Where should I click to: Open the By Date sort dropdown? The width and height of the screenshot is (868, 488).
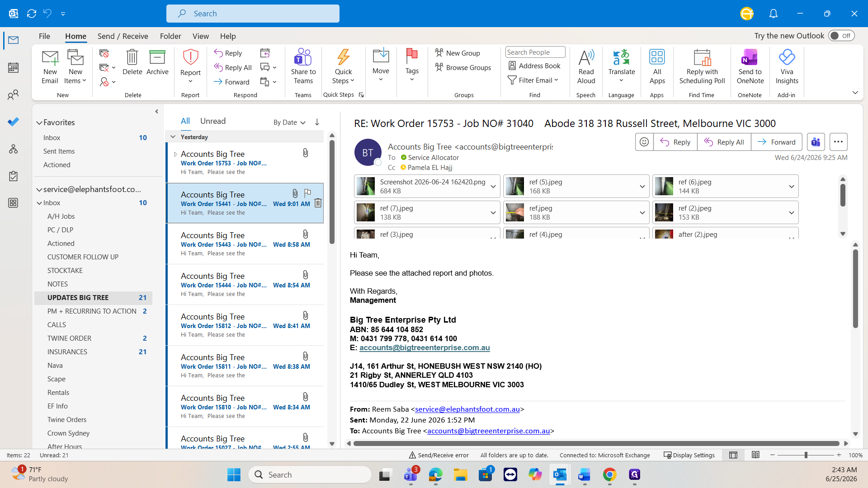[x=289, y=122]
